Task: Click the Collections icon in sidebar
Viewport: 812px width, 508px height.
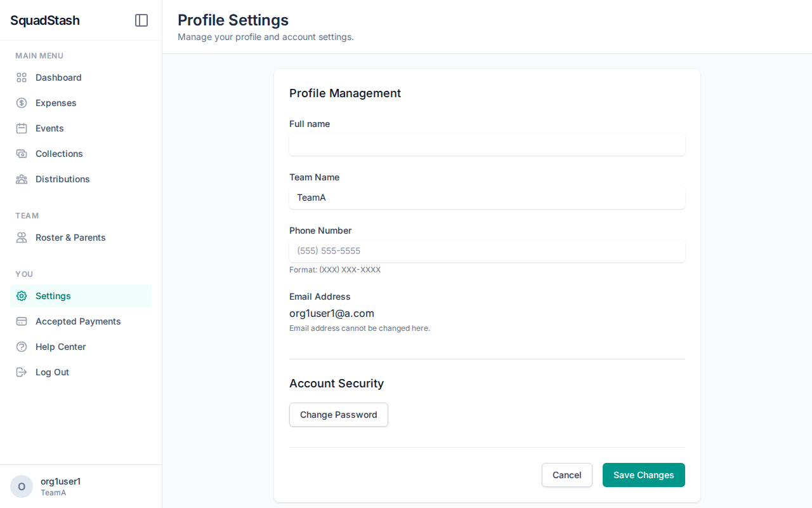Action: (21, 153)
